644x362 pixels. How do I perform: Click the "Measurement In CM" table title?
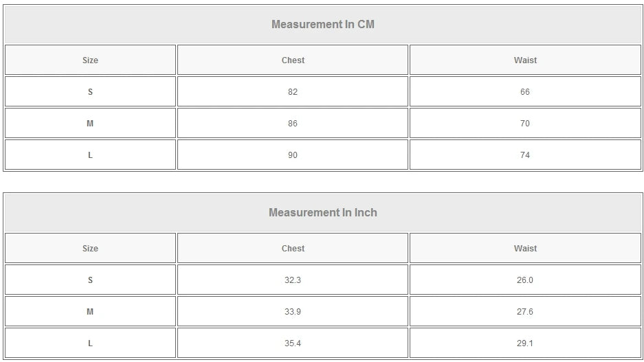point(322,25)
